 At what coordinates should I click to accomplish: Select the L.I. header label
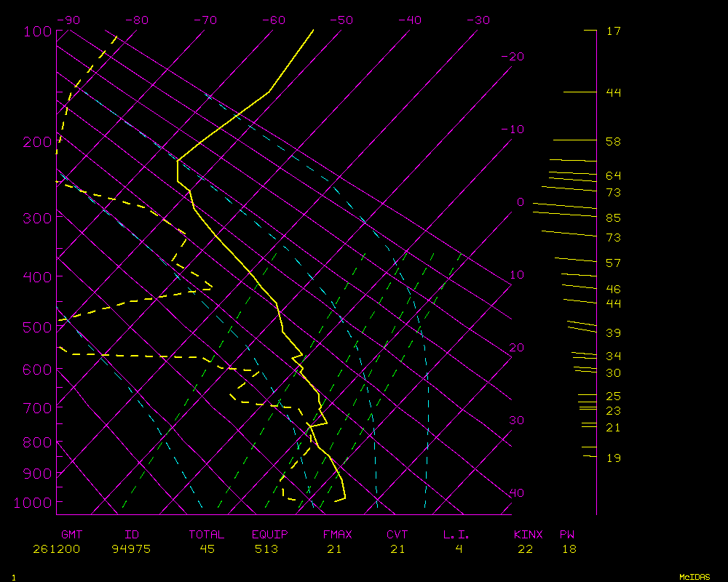click(456, 535)
